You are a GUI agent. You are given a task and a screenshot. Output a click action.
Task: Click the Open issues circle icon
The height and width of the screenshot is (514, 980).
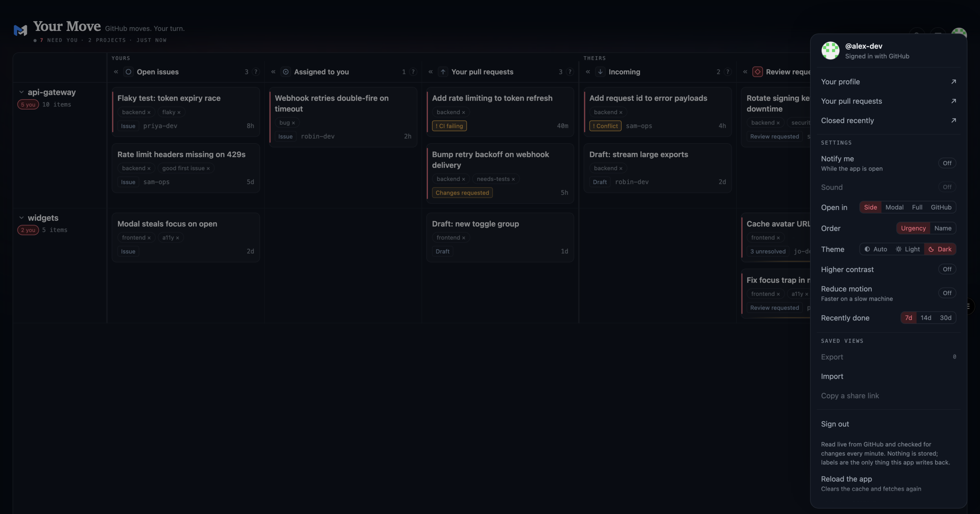(x=128, y=72)
